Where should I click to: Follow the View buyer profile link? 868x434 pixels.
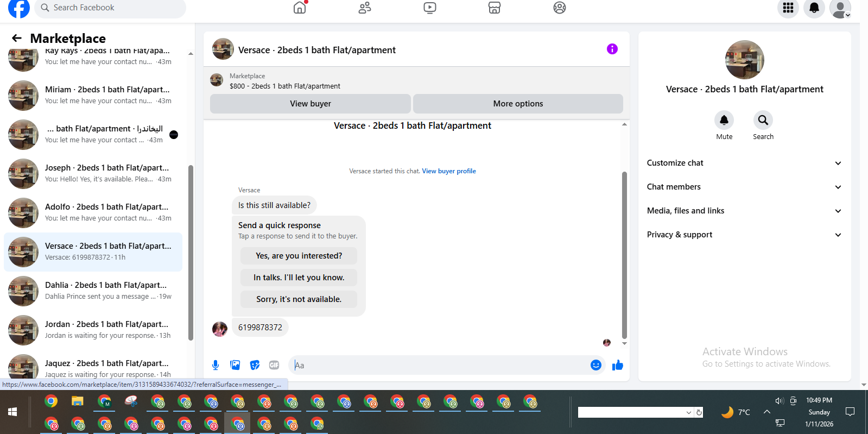pos(449,171)
